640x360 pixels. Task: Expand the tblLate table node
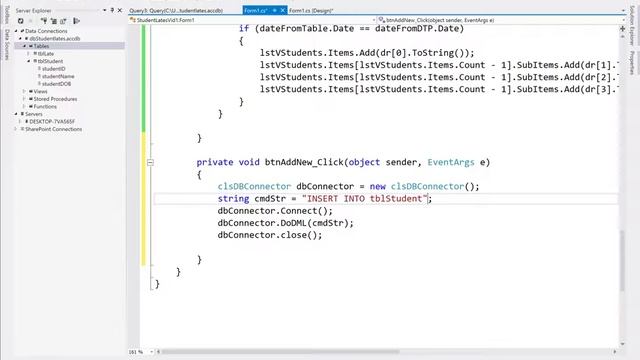coord(29,53)
